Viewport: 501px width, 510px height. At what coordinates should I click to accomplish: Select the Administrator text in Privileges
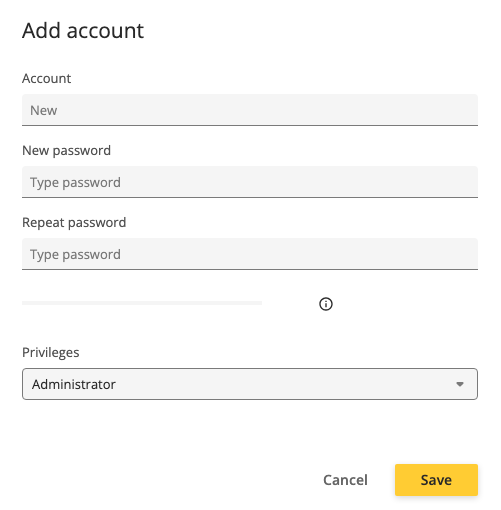coord(74,384)
